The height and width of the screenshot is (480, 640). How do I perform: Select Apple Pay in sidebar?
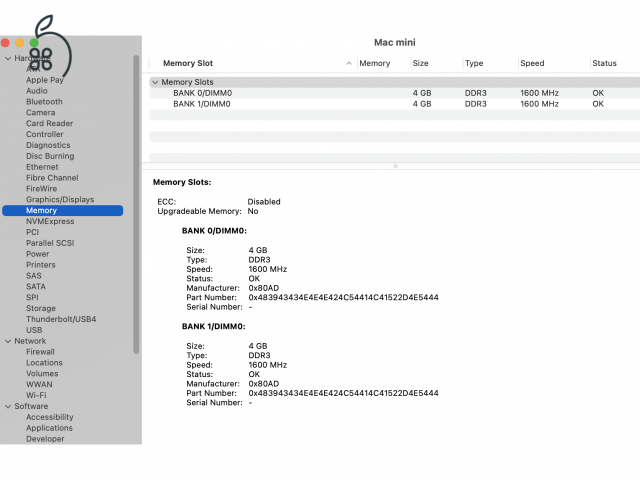pos(45,80)
